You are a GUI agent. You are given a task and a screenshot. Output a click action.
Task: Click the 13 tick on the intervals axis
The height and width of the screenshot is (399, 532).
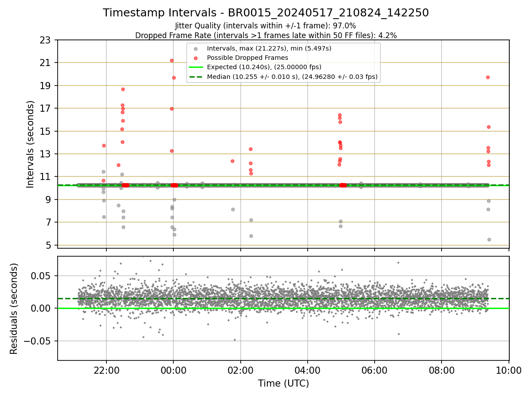coord(46,154)
